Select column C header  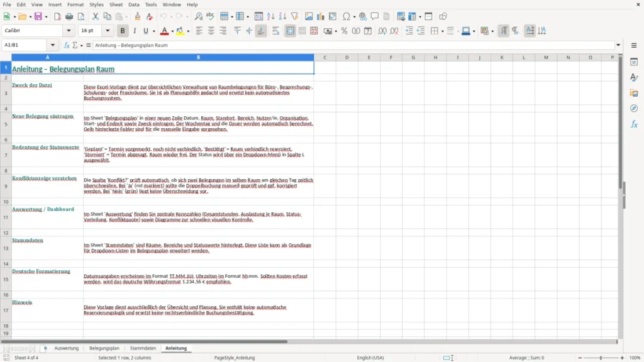pyautogui.click(x=325, y=57)
